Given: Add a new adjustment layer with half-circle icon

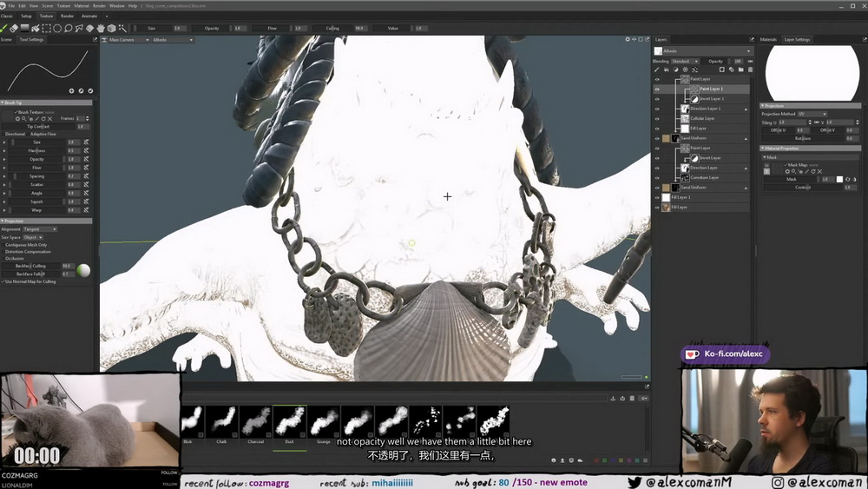Looking at the screenshot, I should click(676, 69).
